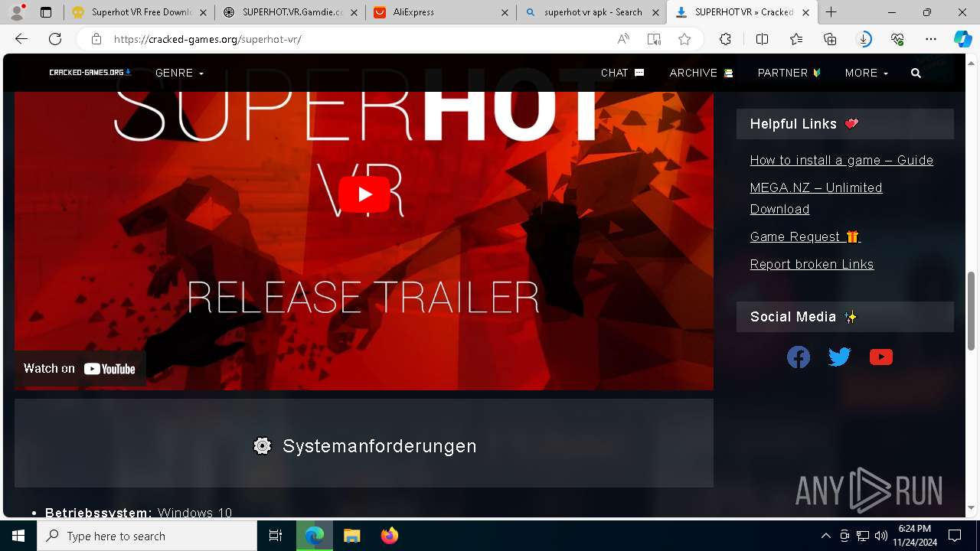Viewport: 980px width, 551px height.
Task: Expand the MORE dropdown menu
Action: click(867, 73)
